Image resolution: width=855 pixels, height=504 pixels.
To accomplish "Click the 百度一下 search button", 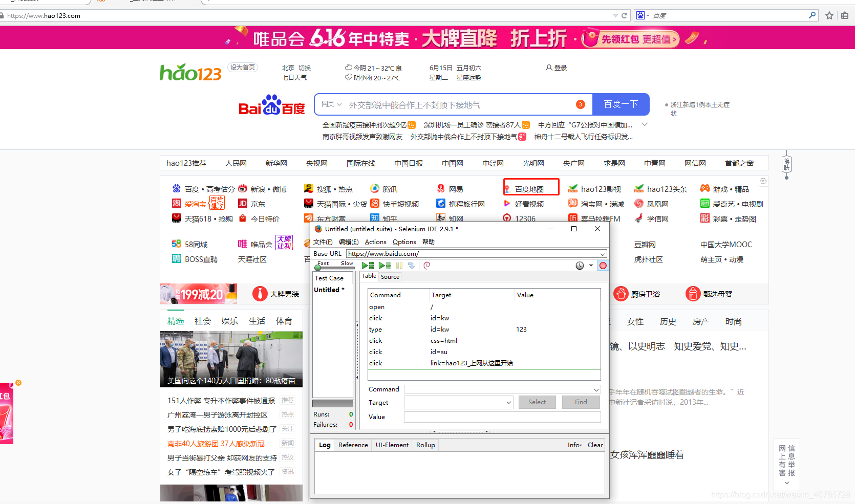I will click(621, 104).
